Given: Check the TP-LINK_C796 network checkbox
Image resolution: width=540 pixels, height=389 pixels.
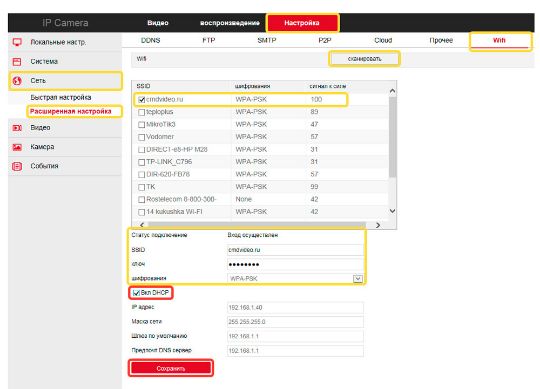Looking at the screenshot, I should click(x=141, y=162).
